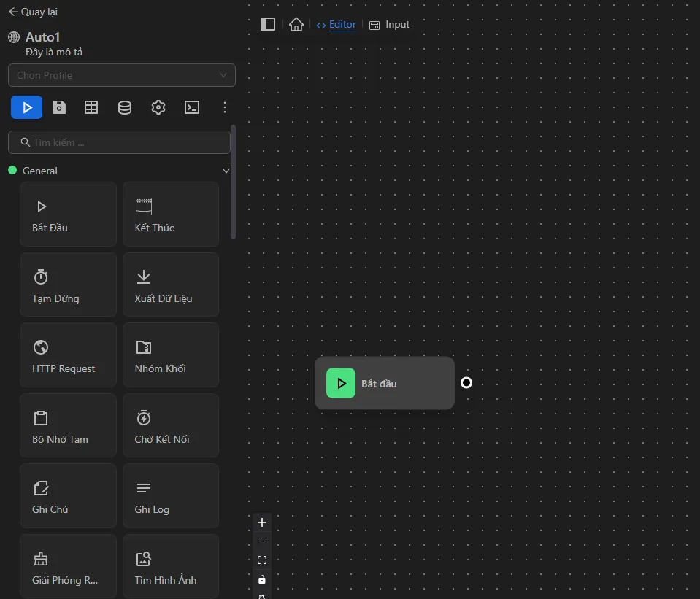Open the database storage icon
Viewport: 700px width, 599px height.
pyautogui.click(x=125, y=107)
